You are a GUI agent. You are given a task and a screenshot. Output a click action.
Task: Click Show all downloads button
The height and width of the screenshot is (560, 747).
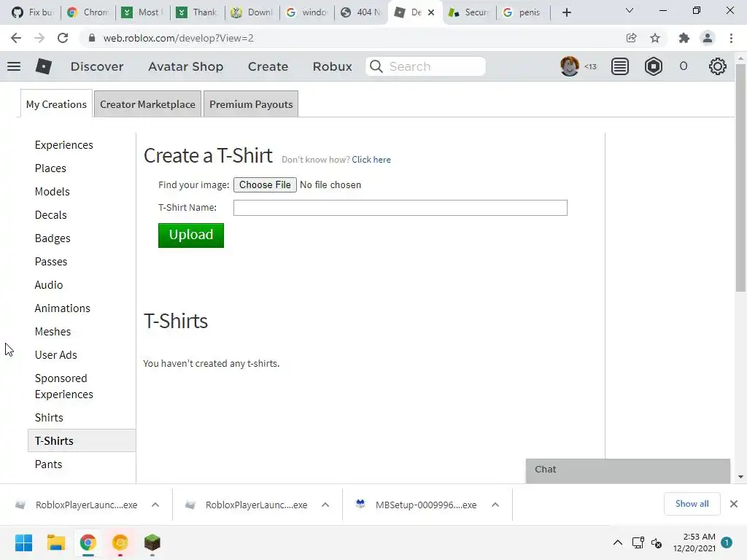click(x=692, y=504)
